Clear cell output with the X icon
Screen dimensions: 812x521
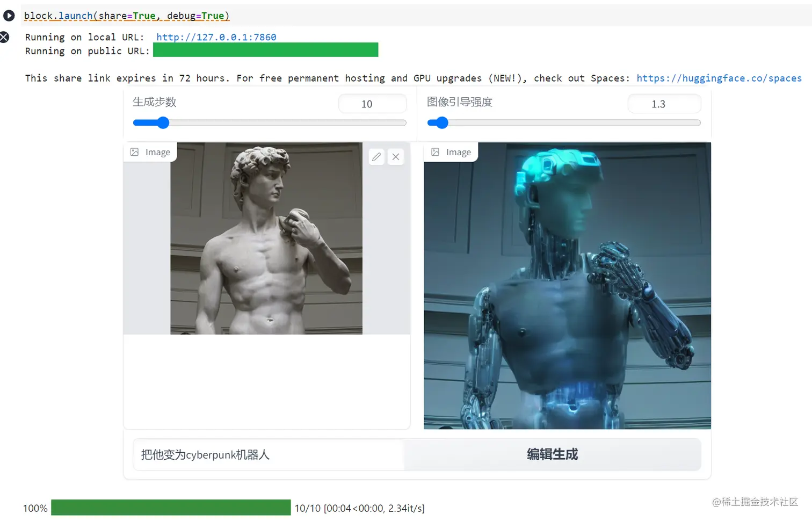click(x=4, y=37)
